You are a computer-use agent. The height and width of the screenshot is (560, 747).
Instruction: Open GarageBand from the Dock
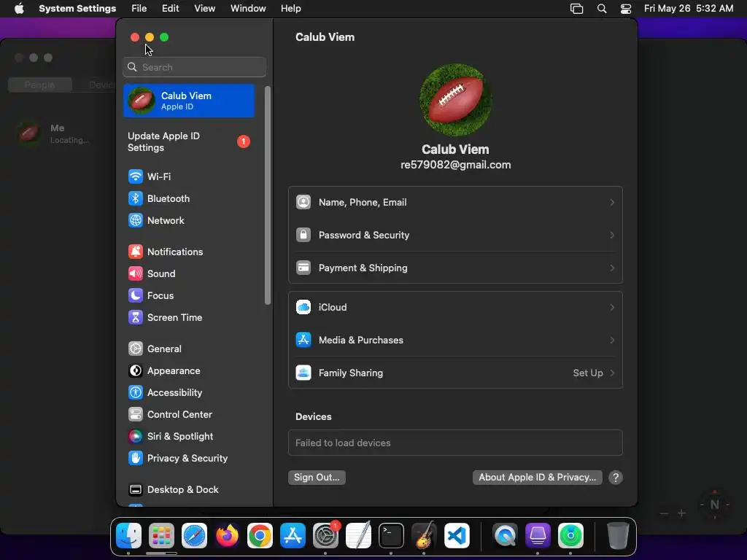pos(424,536)
